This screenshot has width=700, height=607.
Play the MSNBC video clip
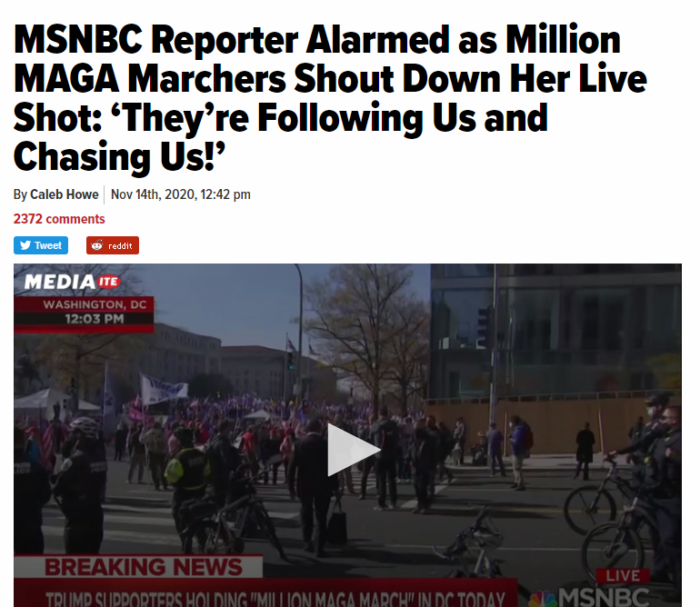(354, 450)
